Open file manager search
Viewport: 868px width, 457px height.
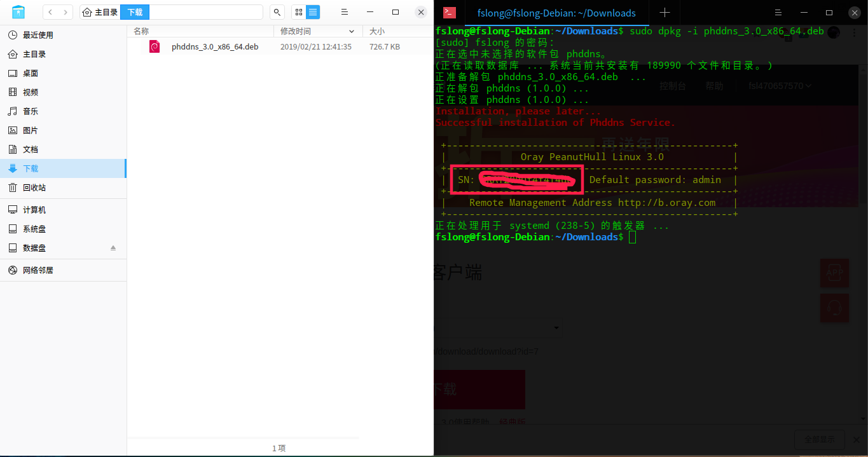(277, 12)
